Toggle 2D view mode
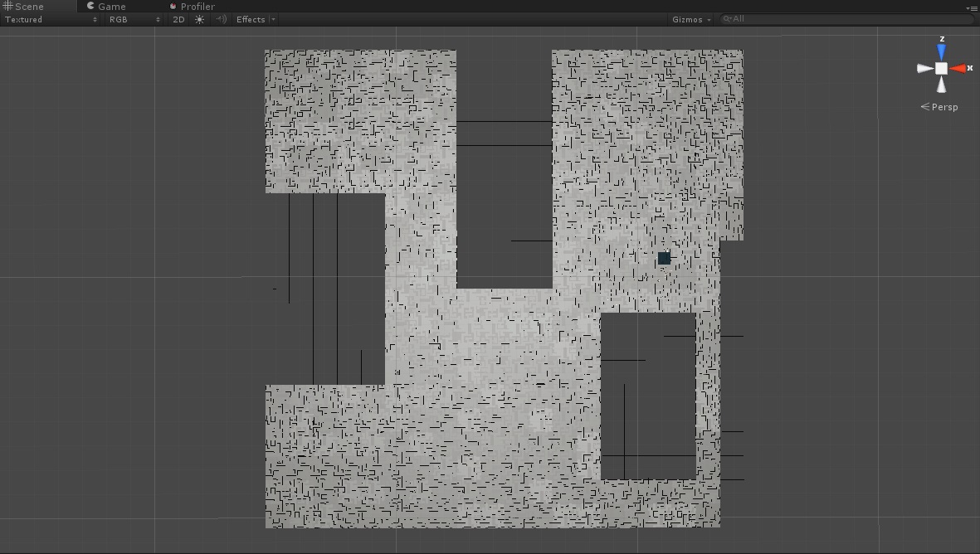Viewport: 980px width, 554px height. click(x=178, y=19)
